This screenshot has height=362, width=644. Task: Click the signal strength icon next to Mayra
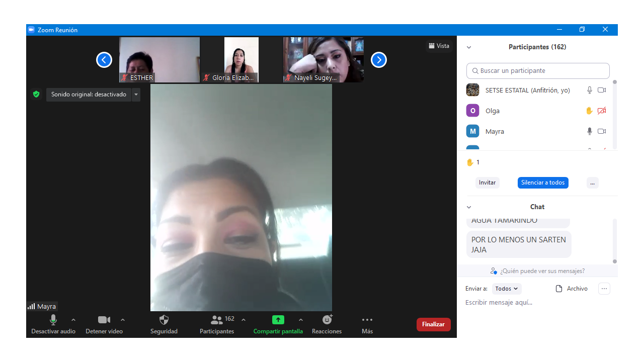tap(31, 306)
